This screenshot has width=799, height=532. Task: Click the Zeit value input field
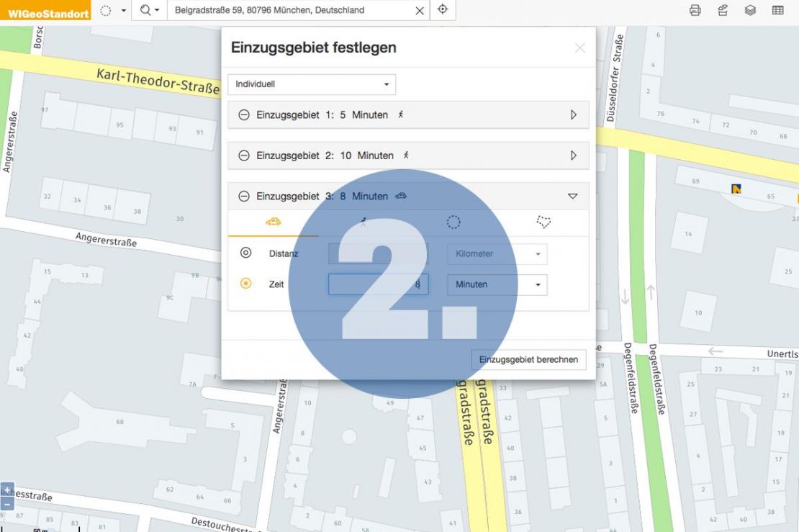378,284
